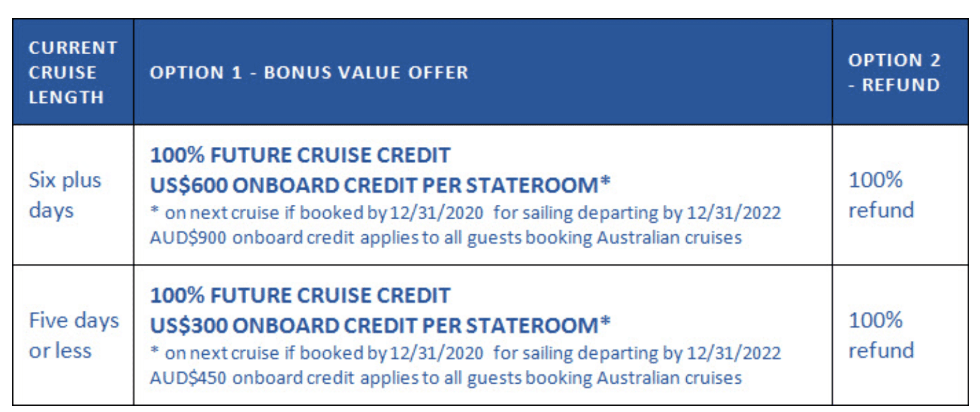This screenshot has height=412, width=980.
Task: Click the 'Current Cruise Length' header cell
Action: tap(73, 72)
